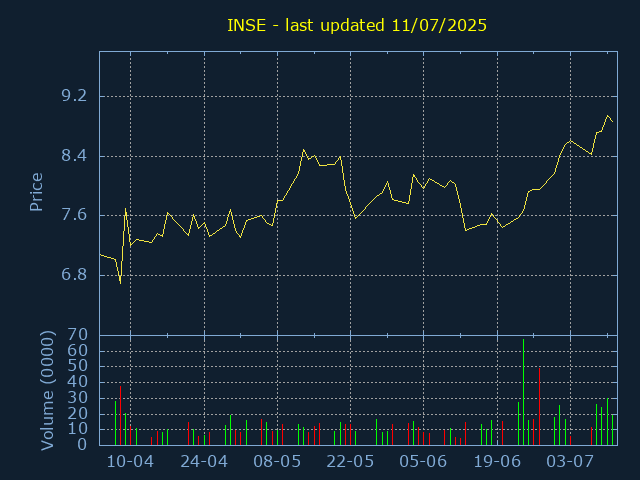Screen dimensions: 640x480
Task: Click the 24-04 date label
Action: click(204, 462)
